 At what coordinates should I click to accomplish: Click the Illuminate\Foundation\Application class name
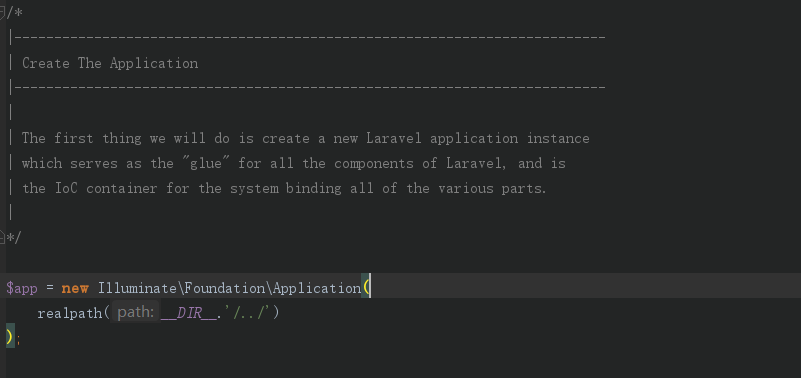[x=229, y=288]
